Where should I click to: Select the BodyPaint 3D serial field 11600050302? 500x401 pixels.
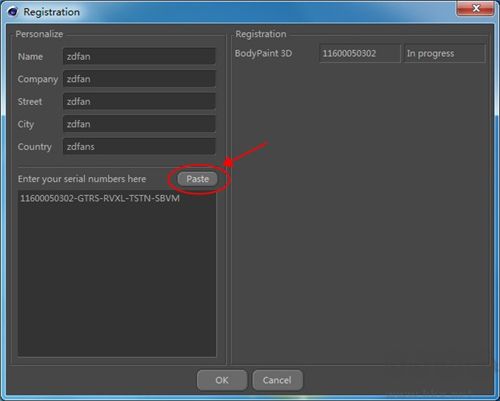point(360,53)
